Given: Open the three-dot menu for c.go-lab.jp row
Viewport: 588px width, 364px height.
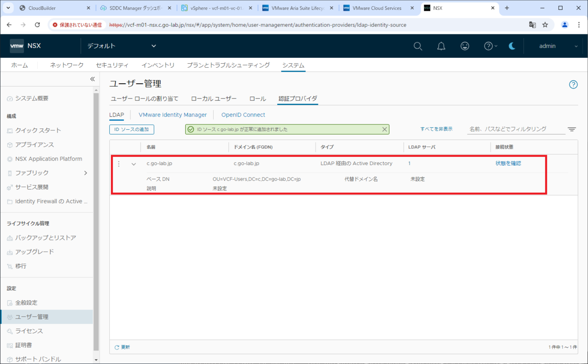Looking at the screenshot, I should 119,164.
